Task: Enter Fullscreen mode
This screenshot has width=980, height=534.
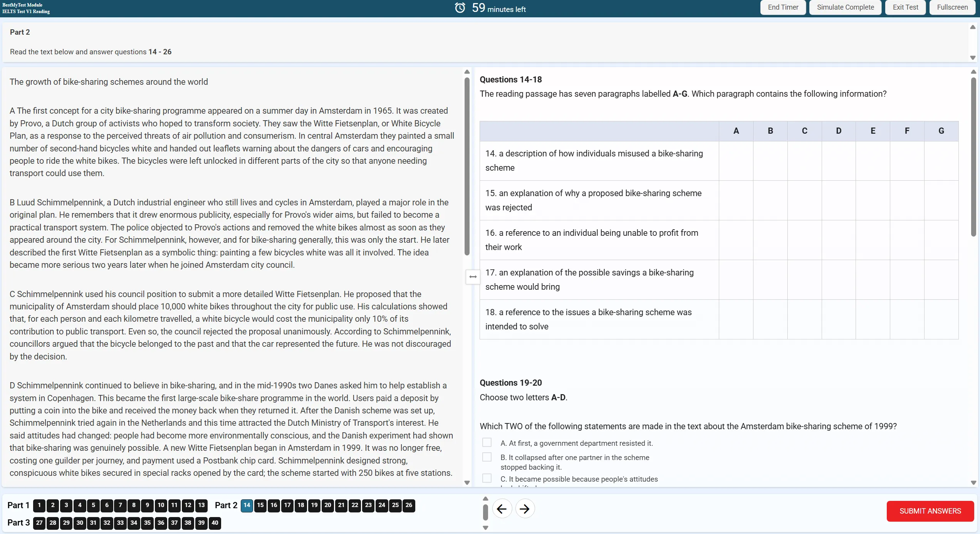Action: [x=952, y=7]
